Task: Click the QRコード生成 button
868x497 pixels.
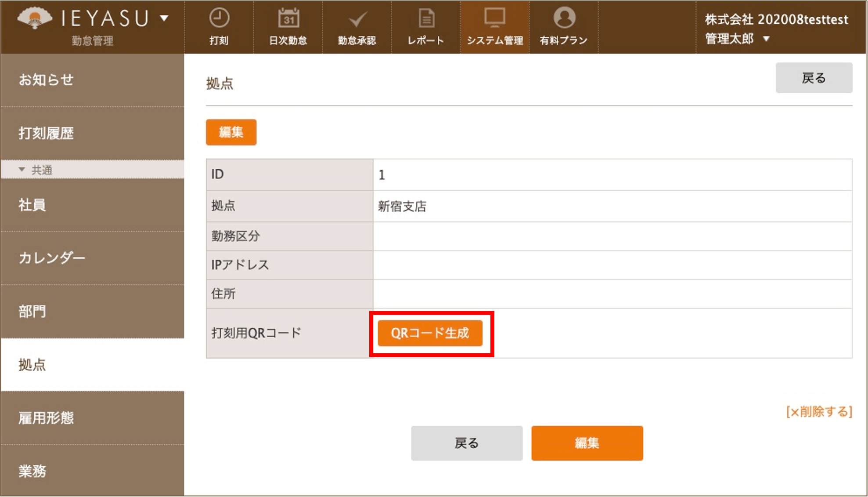Action: coord(430,333)
